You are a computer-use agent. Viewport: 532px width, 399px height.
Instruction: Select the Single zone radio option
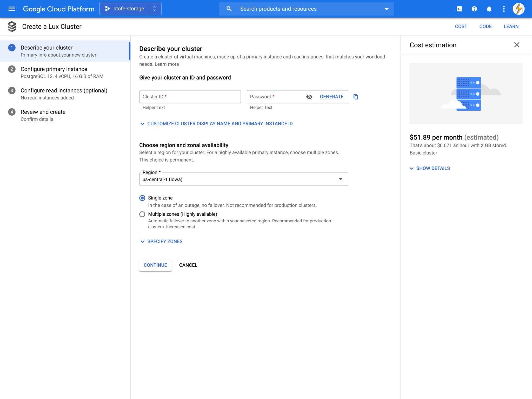click(142, 198)
